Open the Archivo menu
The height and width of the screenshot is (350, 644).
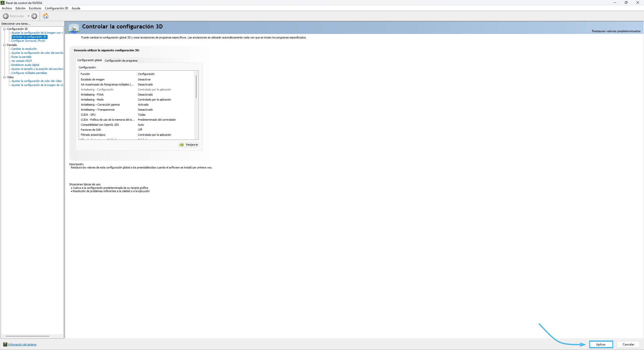[x=7, y=8]
